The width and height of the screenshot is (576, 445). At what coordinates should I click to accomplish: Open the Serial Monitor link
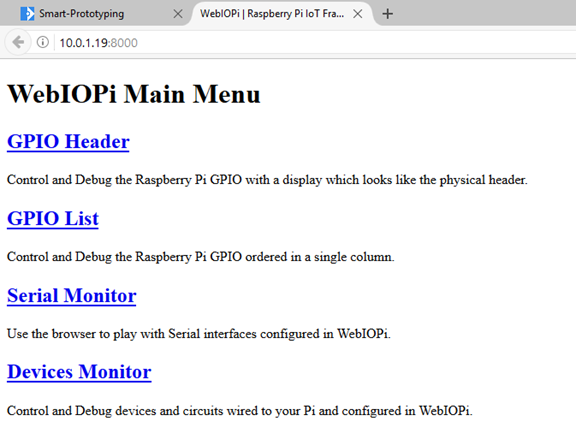point(72,295)
